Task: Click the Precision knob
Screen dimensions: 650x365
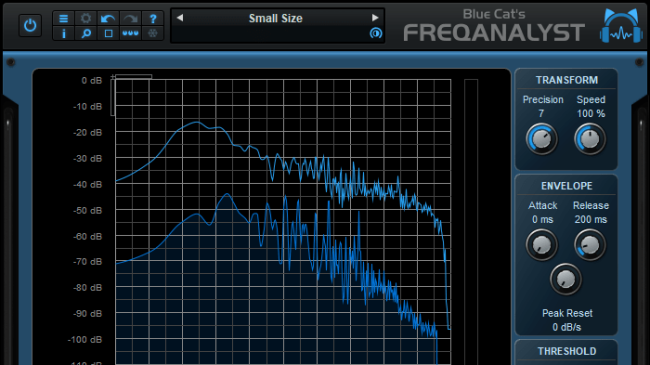Action: (x=541, y=139)
